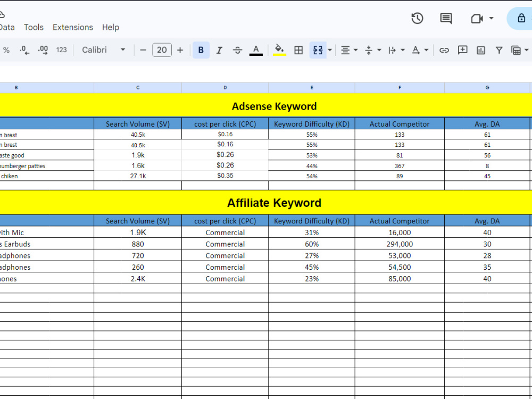
Task: Open the Data menu
Action: [x=7, y=27]
